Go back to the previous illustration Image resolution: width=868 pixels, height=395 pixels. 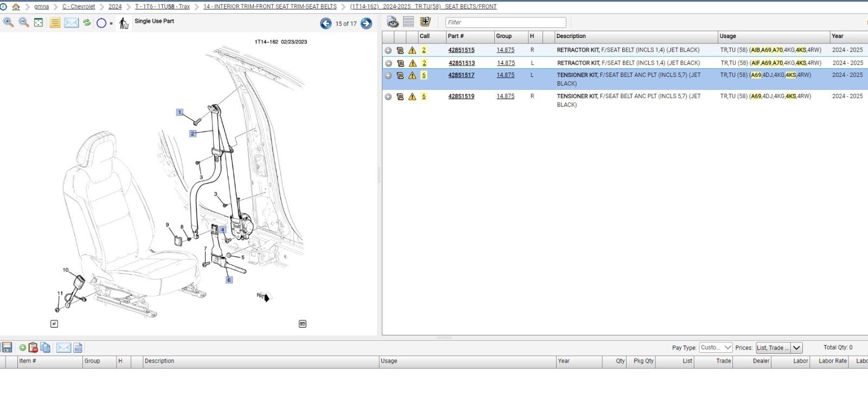(325, 23)
